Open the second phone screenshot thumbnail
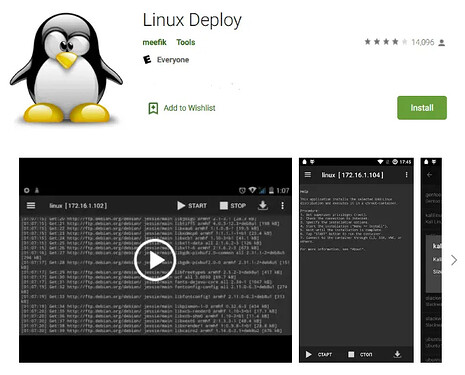The width and height of the screenshot is (465, 375). coord(356,260)
